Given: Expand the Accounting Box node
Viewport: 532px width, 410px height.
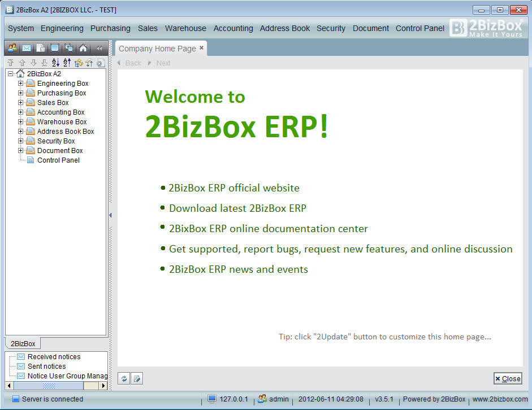Looking at the screenshot, I should tap(21, 112).
